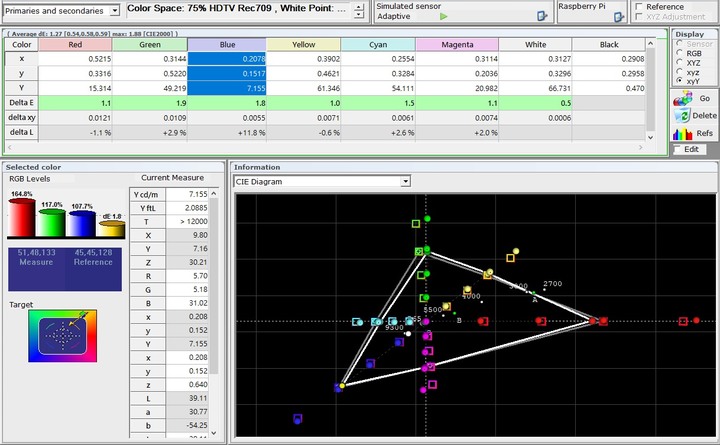Image resolution: width=720 pixels, height=445 pixels.
Task: Click the blue RGB level bar
Action: (x=82, y=223)
